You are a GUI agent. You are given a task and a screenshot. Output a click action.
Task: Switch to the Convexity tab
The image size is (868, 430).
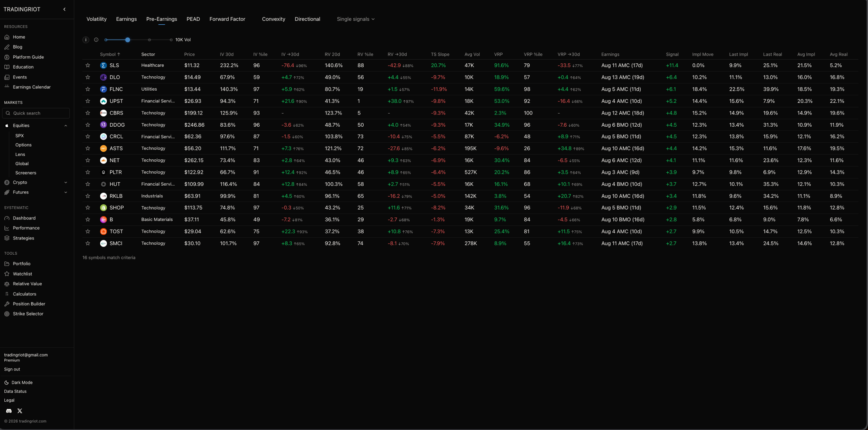point(273,19)
